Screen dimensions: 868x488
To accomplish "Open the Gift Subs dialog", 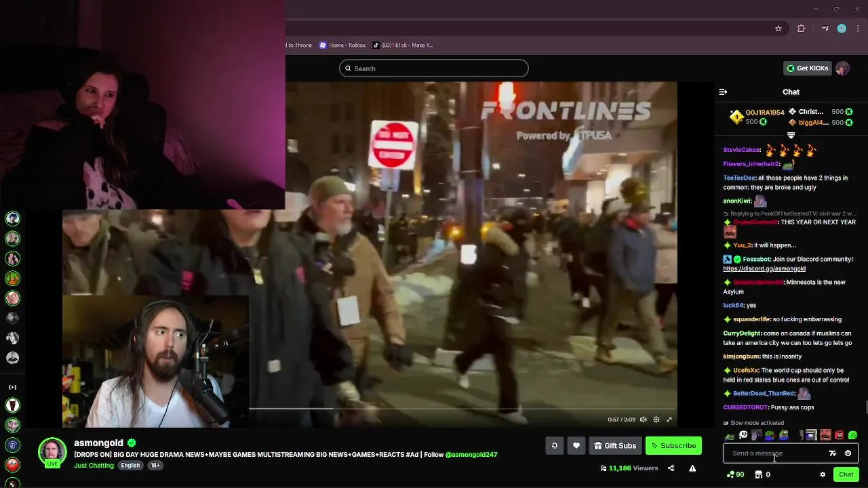I will [615, 445].
